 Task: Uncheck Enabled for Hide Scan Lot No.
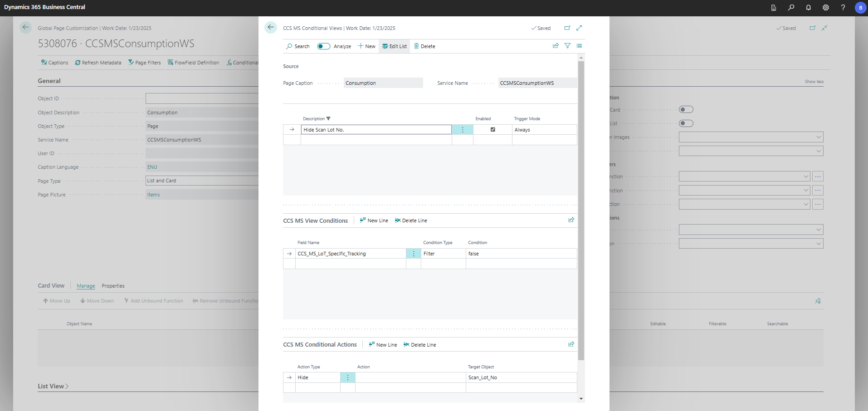pyautogui.click(x=493, y=130)
